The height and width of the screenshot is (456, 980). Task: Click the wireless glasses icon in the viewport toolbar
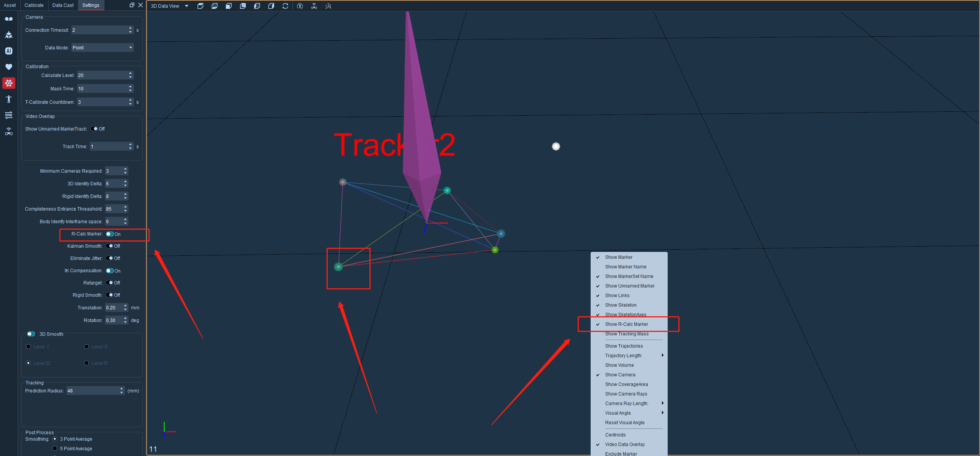click(314, 6)
